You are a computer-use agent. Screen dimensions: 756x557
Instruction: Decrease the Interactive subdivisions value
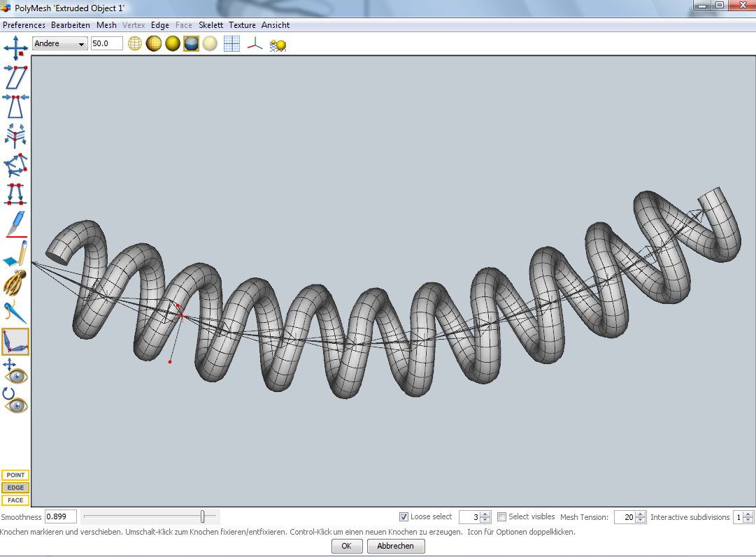coord(749,521)
